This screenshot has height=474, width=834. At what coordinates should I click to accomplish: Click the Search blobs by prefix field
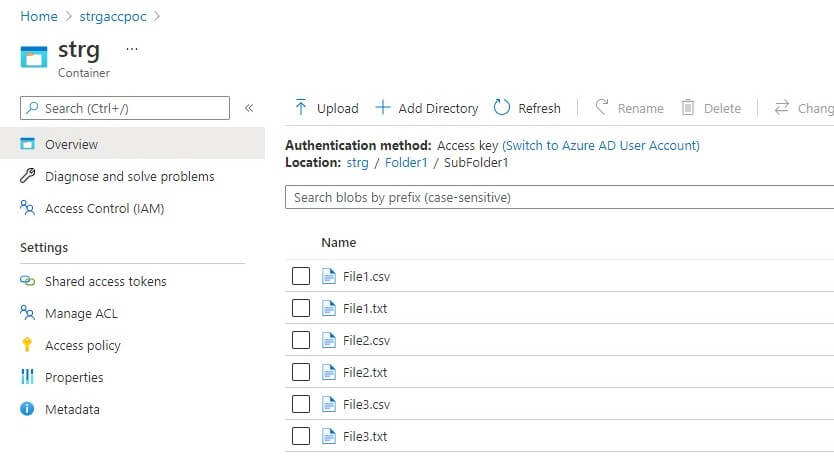click(x=560, y=198)
